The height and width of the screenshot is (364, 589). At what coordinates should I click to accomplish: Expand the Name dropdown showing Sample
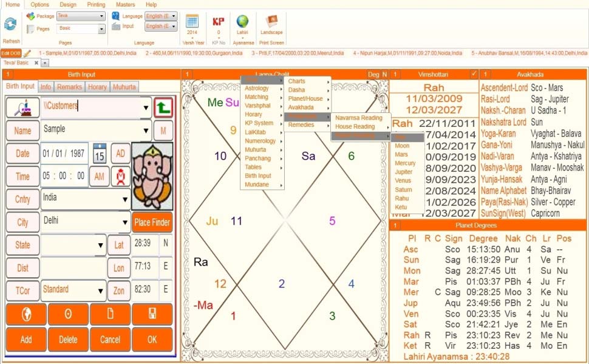click(x=146, y=130)
